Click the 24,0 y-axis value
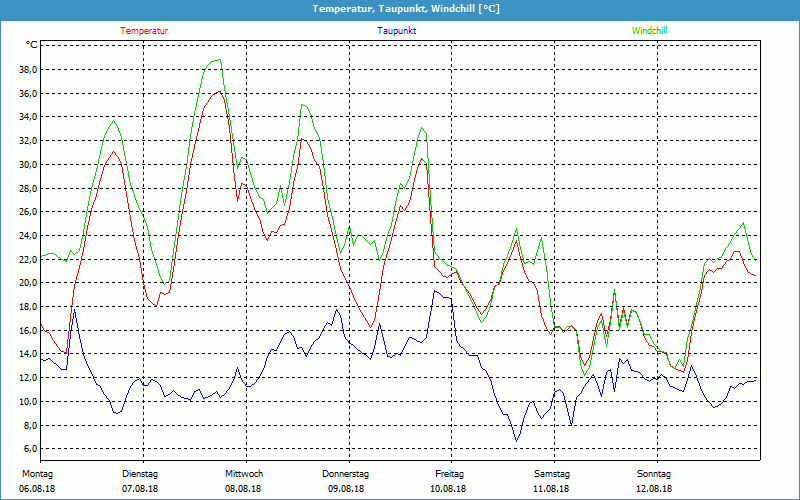Image resolution: width=800 pixels, height=500 pixels. [28, 236]
